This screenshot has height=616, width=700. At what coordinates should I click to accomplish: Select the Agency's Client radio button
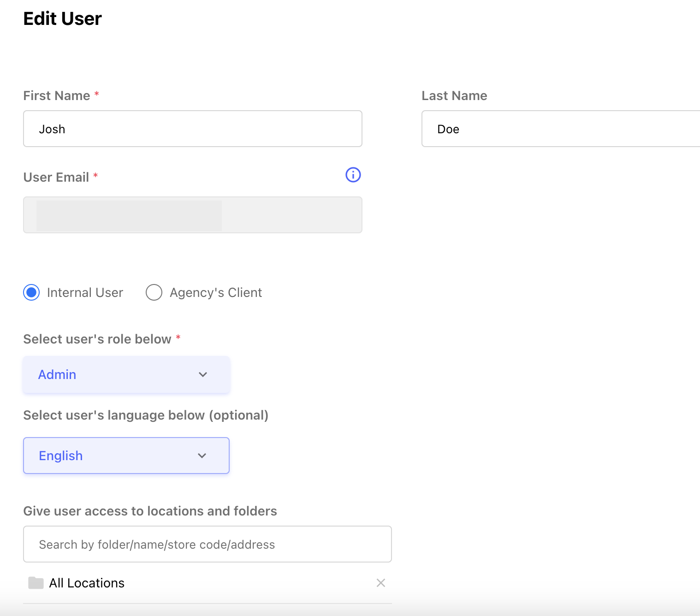coord(154,292)
